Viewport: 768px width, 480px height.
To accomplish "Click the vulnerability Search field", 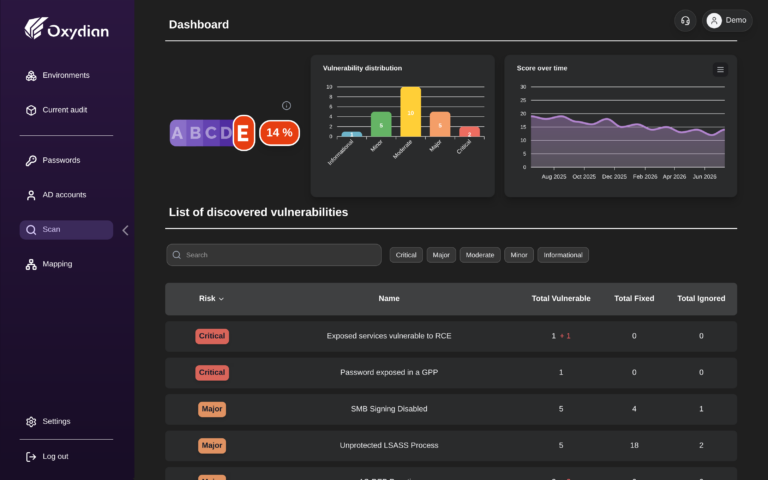I will [274, 255].
